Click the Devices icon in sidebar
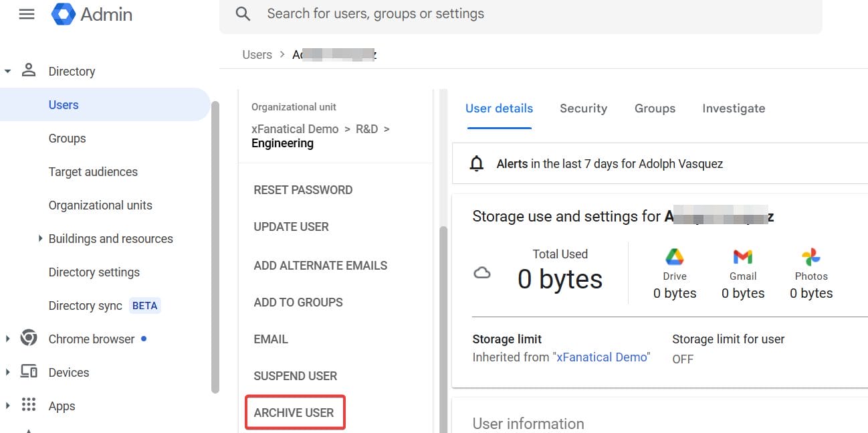 [x=29, y=371]
